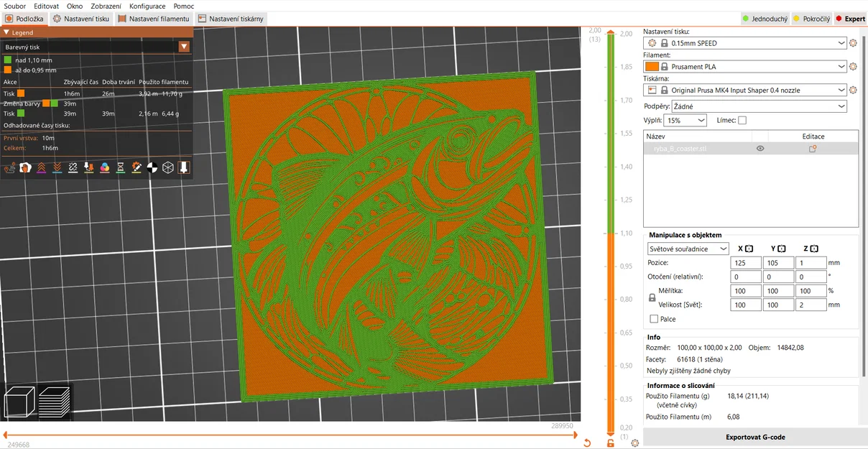Open the Konfigurace menu
This screenshot has height=449, width=868.
tap(147, 6)
